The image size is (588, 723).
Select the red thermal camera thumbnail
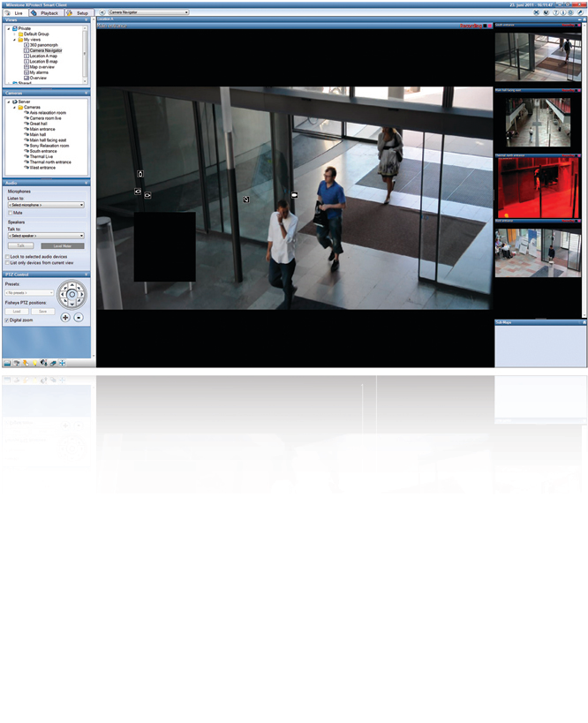[538, 189]
